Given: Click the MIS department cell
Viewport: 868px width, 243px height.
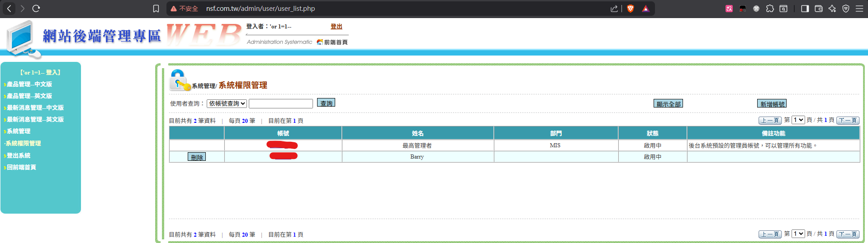Looking at the screenshot, I should 555,145.
